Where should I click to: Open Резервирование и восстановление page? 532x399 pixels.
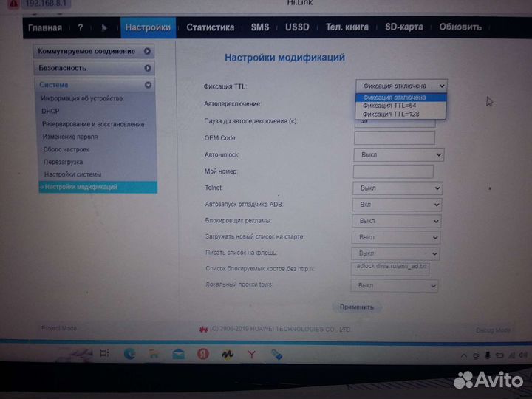[93, 124]
